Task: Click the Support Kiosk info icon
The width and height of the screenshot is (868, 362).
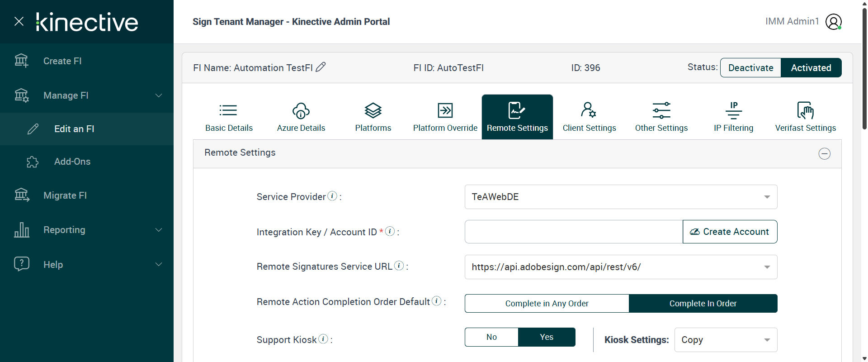Action: (323, 339)
